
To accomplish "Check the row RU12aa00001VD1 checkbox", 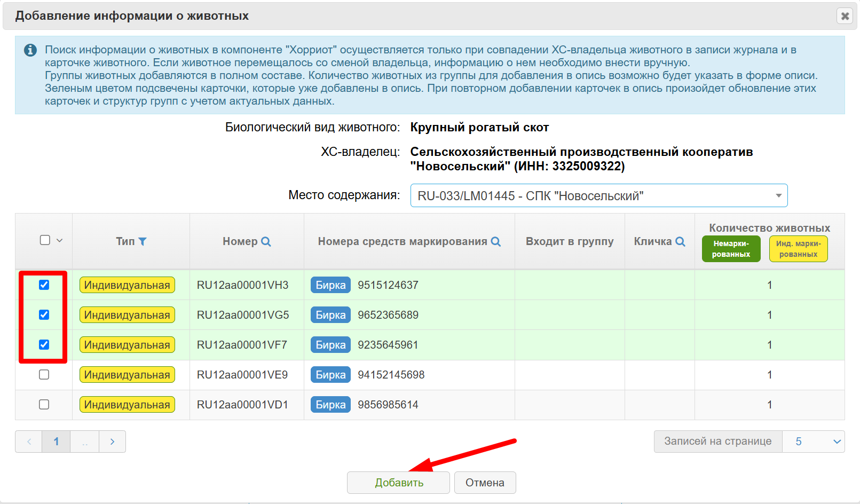I will 44,405.
